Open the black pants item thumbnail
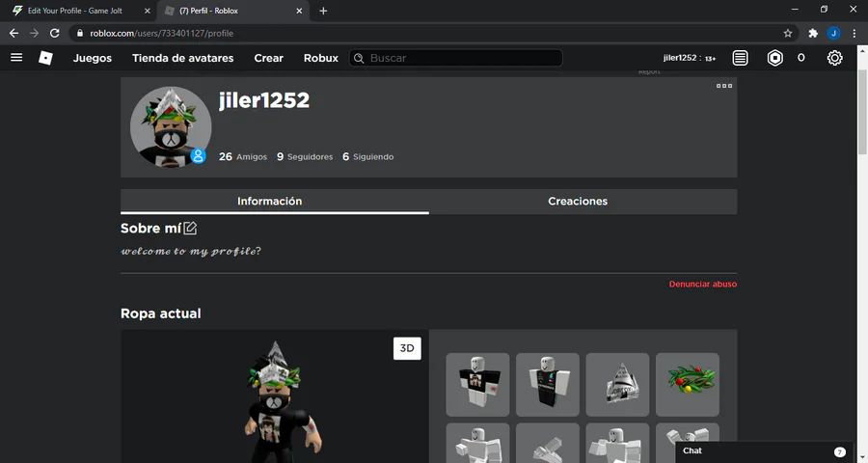Image resolution: width=868 pixels, height=463 pixels. tap(548, 384)
